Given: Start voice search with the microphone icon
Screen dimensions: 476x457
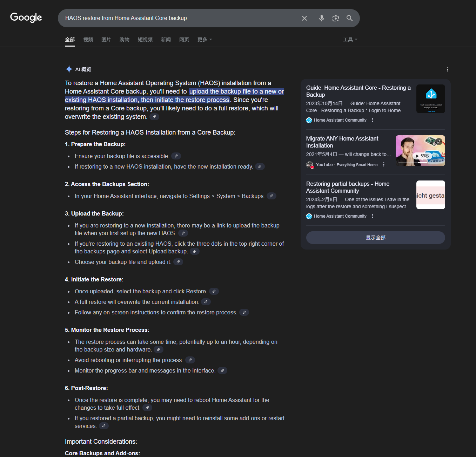Looking at the screenshot, I should point(322,18).
